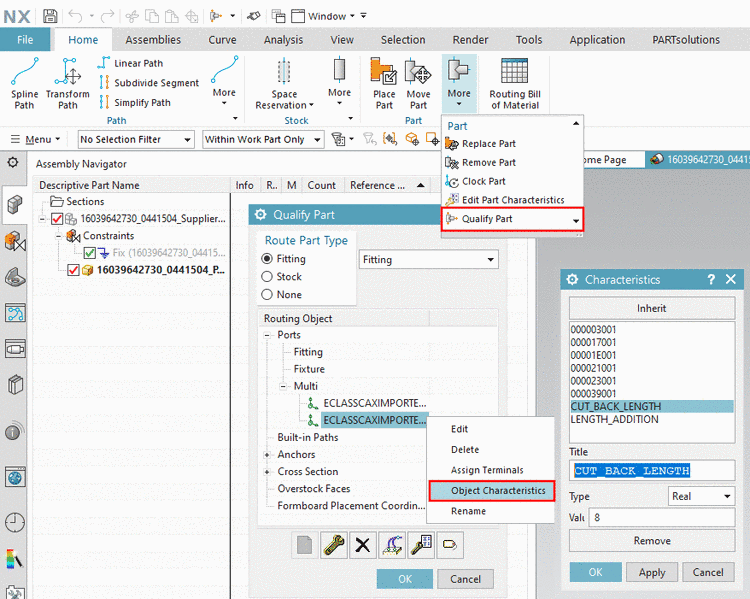Click the Redo arrow icon
Screen dimensions: 750x599
pos(108,16)
